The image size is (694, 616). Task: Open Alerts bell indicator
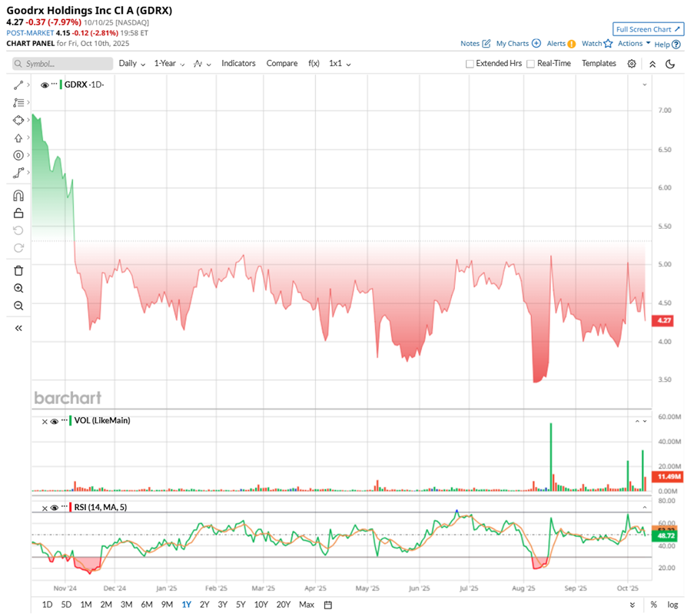click(571, 44)
